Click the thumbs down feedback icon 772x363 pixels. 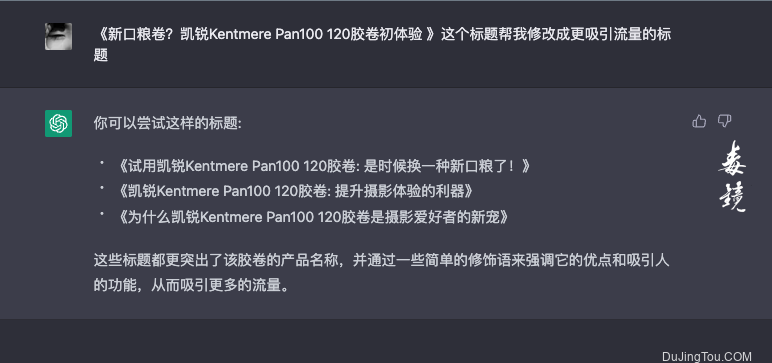coord(724,121)
